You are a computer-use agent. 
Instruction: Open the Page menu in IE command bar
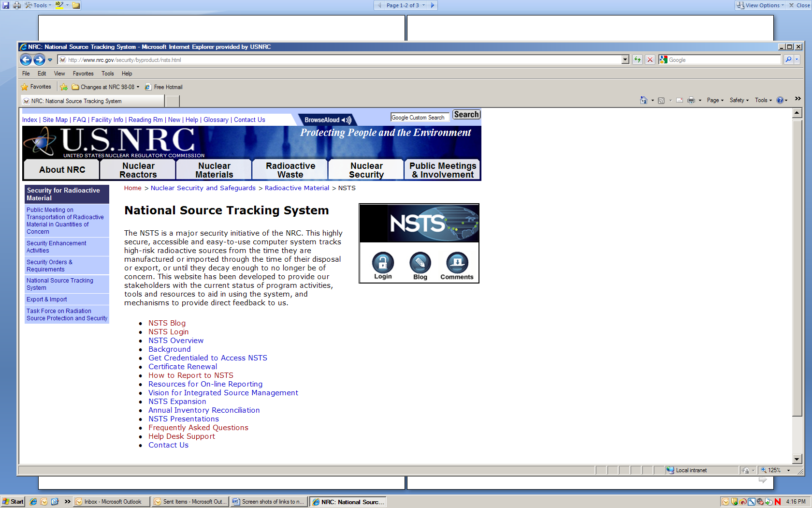715,100
